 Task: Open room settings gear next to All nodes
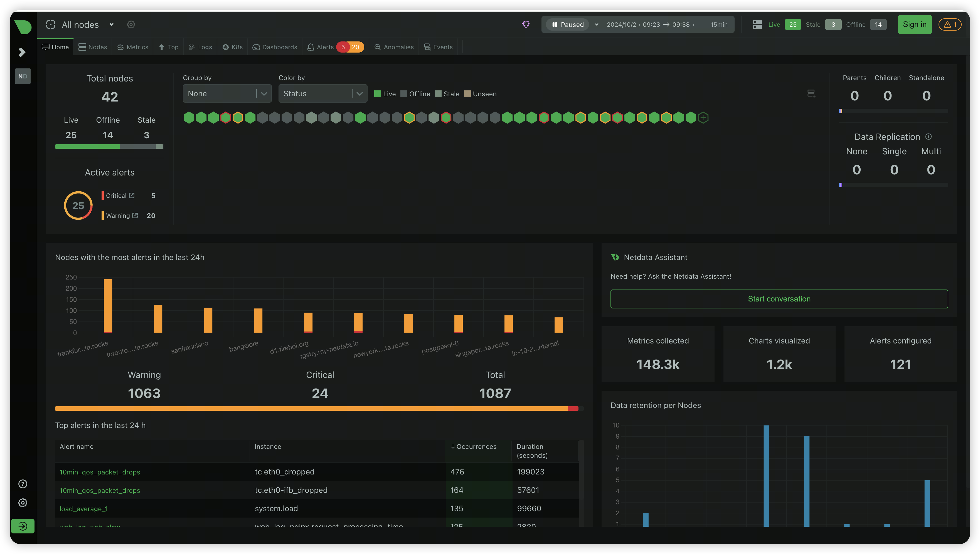pyautogui.click(x=131, y=25)
